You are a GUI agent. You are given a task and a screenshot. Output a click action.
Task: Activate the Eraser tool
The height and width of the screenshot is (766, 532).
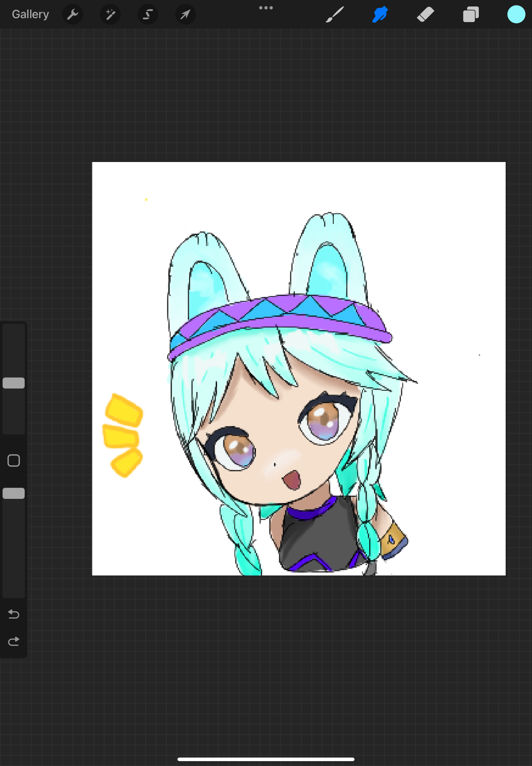pyautogui.click(x=425, y=14)
